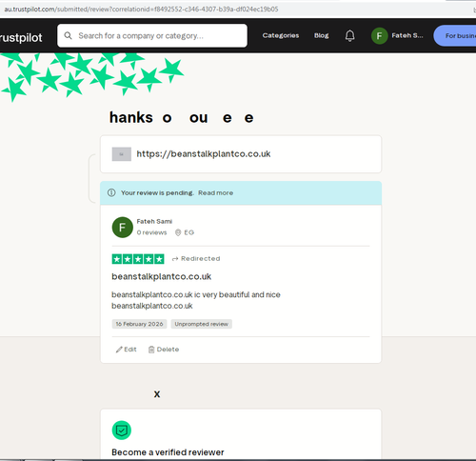476x461 pixels.
Task: Click the Redirected label
Action: [201, 259]
